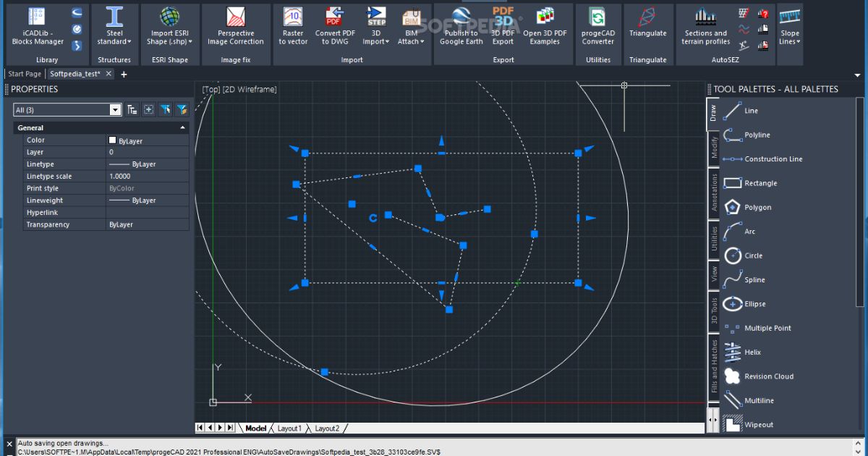
Task: Launch progeCAD Converter utility
Action: (x=597, y=27)
